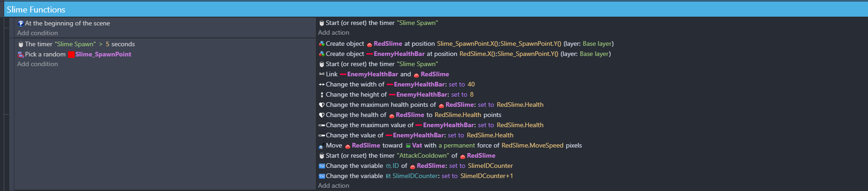The image size is (868, 191).
Task: Click the '5' seconds value in the timer condition
Action: tap(108, 44)
